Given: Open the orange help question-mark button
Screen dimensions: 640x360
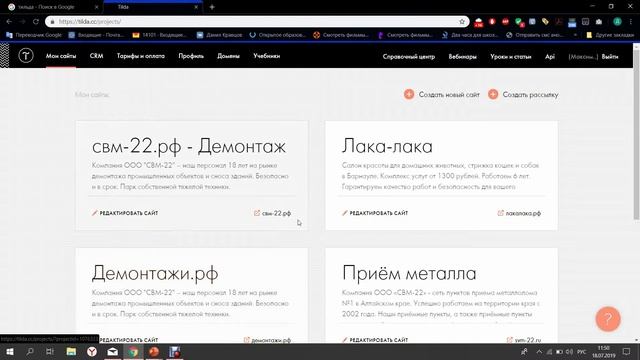Looking at the screenshot, I should pyautogui.click(x=608, y=319).
